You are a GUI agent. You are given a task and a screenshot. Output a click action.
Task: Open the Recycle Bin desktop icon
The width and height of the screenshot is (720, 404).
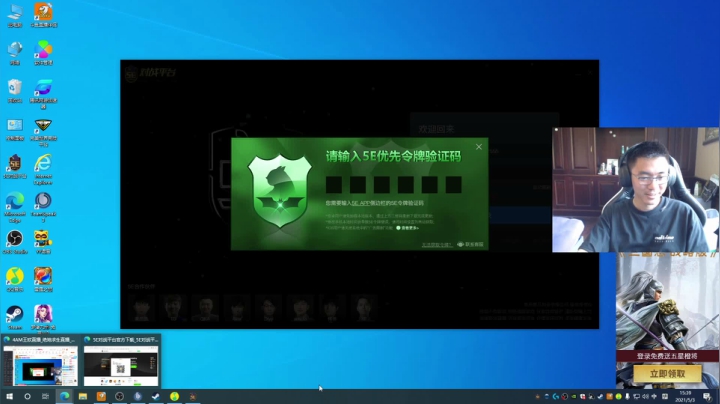[x=15, y=90]
